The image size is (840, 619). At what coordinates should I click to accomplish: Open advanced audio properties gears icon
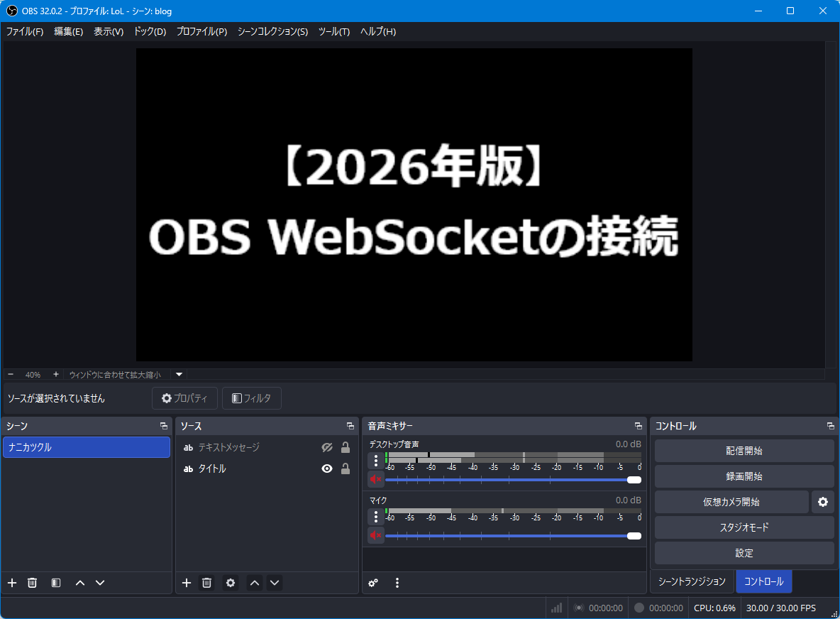(373, 583)
